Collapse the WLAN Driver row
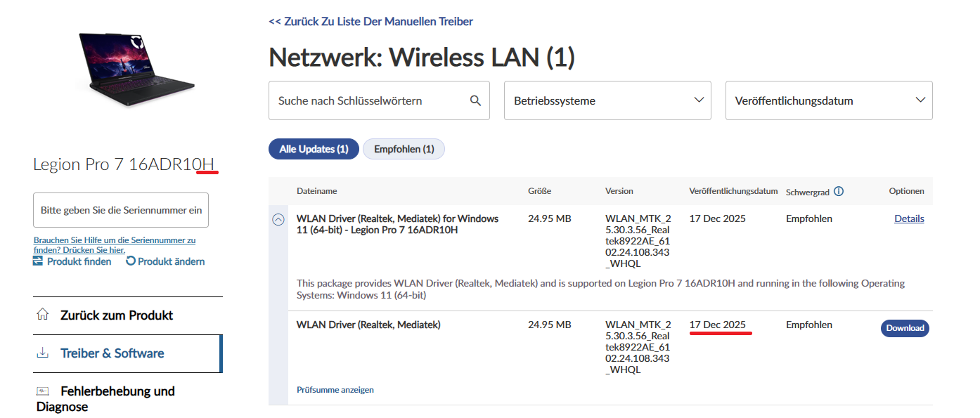Viewport: 980px width, 418px height. click(x=278, y=219)
